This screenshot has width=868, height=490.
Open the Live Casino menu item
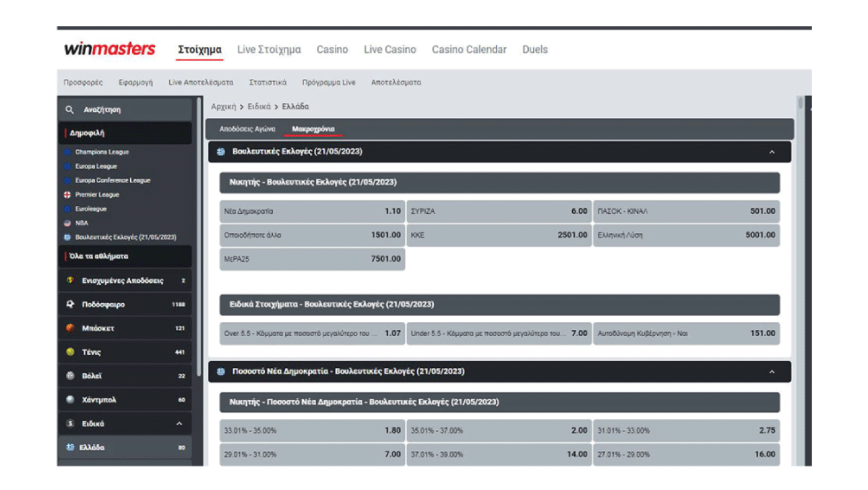click(x=389, y=50)
